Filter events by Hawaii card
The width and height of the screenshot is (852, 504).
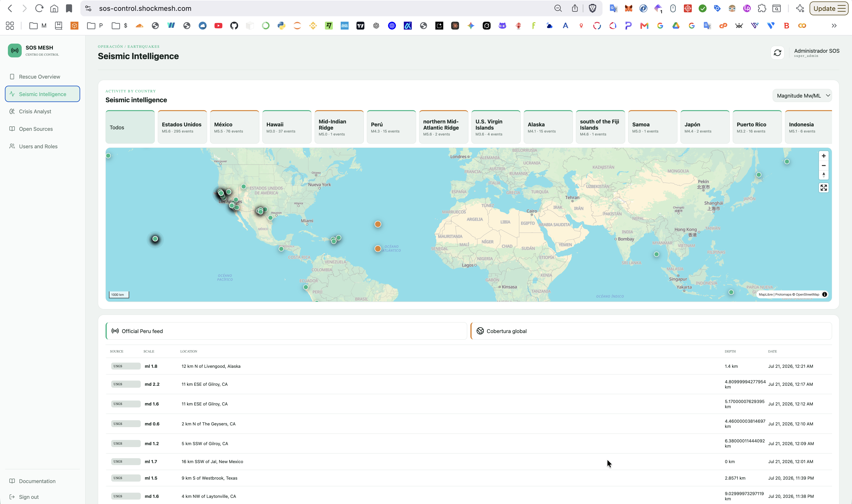point(287,127)
